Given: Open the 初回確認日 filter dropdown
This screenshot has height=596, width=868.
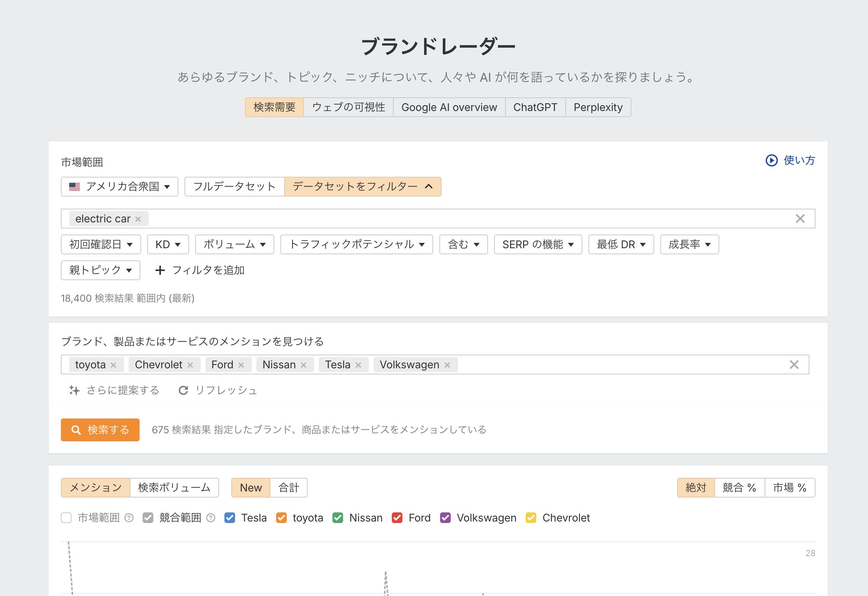Looking at the screenshot, I should tap(101, 244).
